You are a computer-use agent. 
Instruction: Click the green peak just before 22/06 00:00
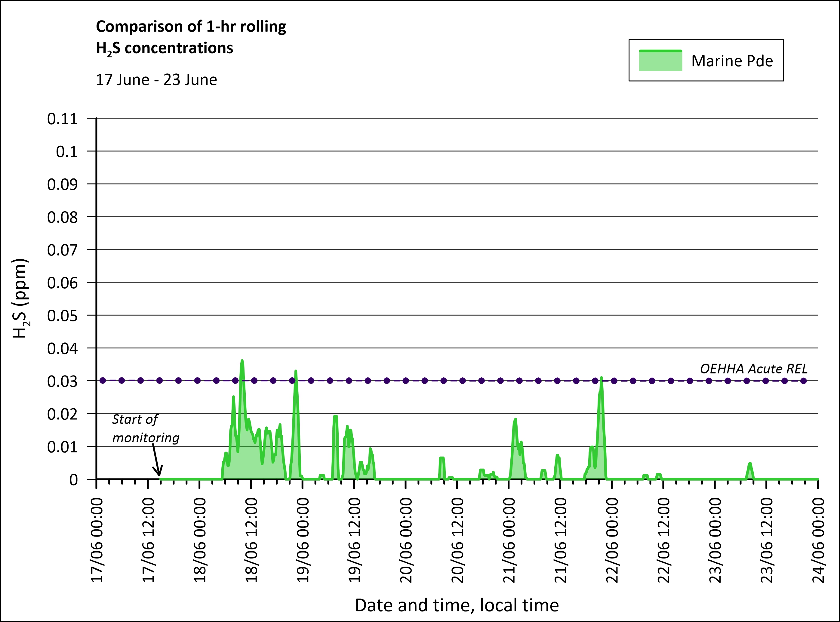click(602, 378)
